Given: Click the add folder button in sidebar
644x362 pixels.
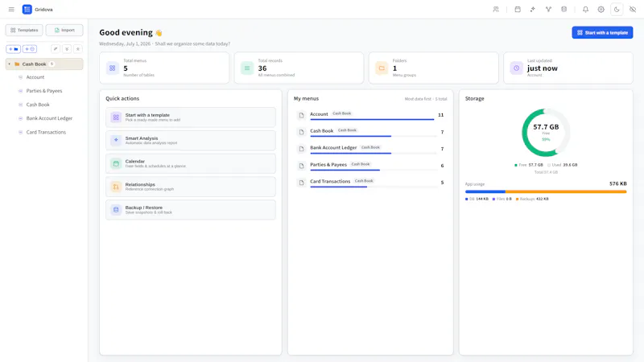Looking at the screenshot, I should (x=13, y=49).
